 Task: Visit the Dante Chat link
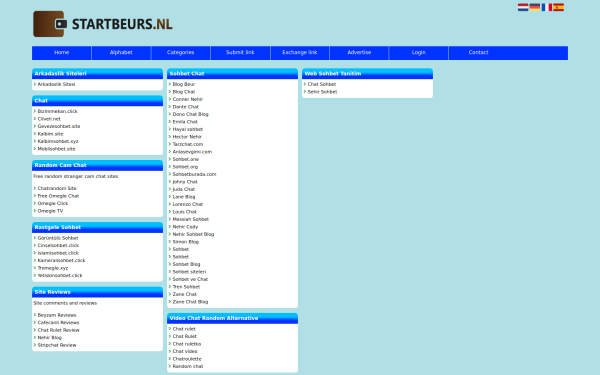(x=186, y=107)
